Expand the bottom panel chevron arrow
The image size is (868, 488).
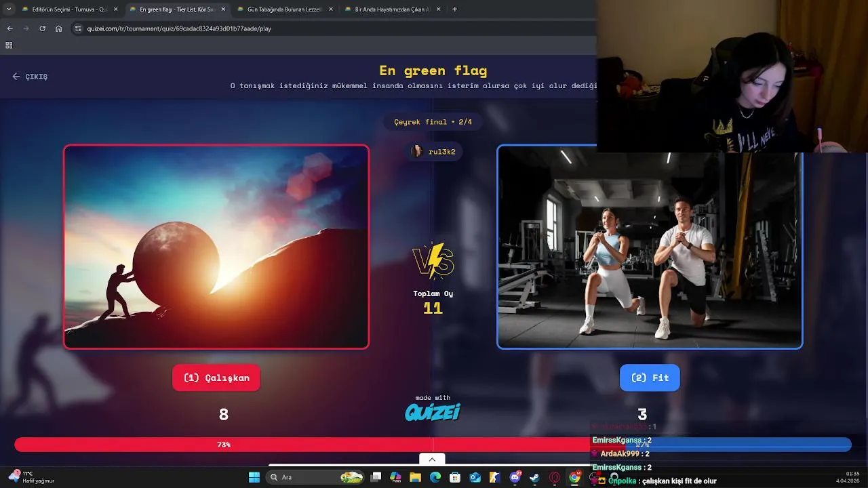(x=432, y=459)
